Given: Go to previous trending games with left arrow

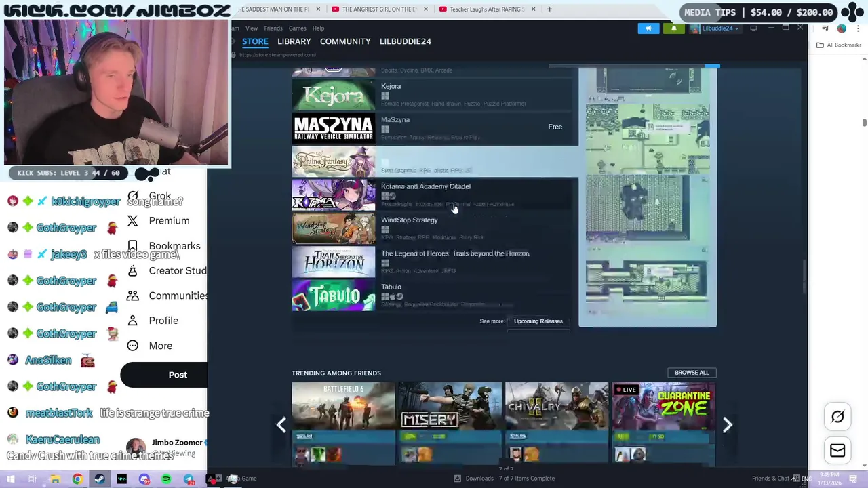Looking at the screenshot, I should [281, 425].
